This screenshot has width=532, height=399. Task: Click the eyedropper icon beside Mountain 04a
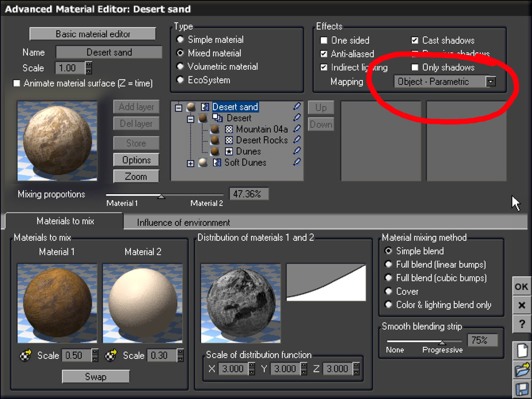click(x=297, y=129)
